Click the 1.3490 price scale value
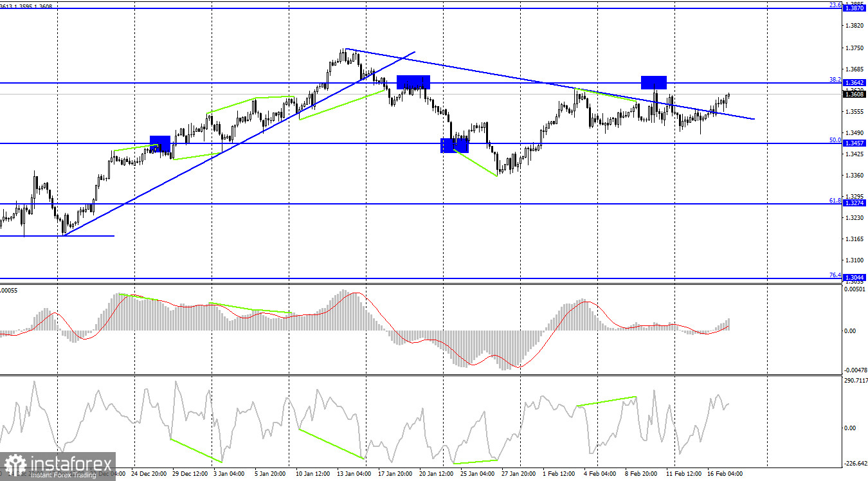The height and width of the screenshot is (481, 868). (855, 133)
